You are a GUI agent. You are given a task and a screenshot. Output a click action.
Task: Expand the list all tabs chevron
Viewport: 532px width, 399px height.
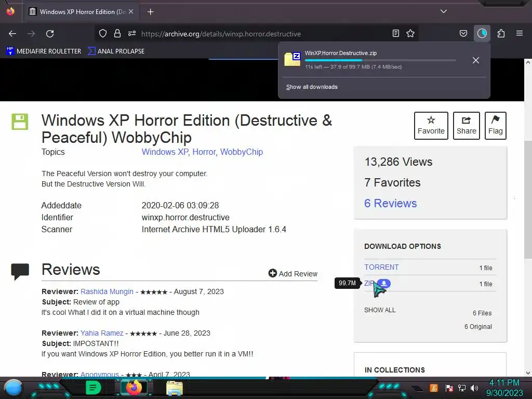[x=444, y=11]
